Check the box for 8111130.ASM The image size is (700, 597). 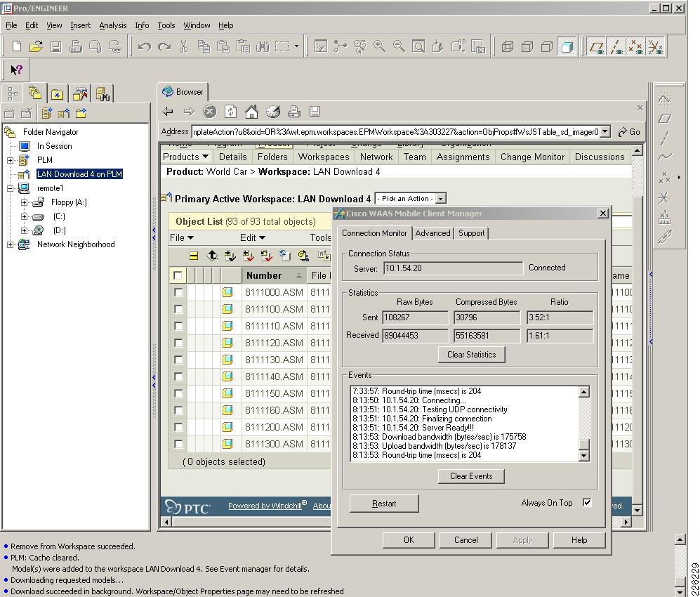(178, 360)
